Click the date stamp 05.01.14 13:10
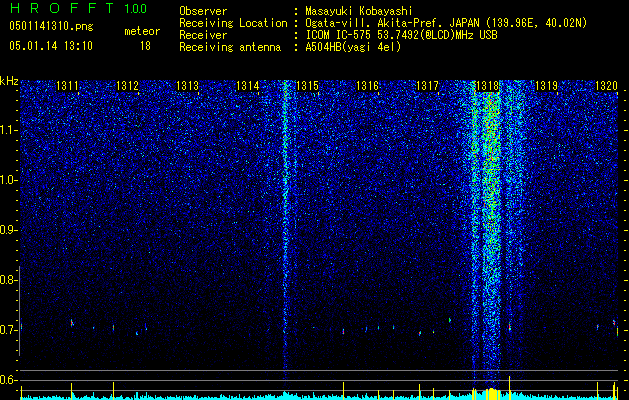 51,46
